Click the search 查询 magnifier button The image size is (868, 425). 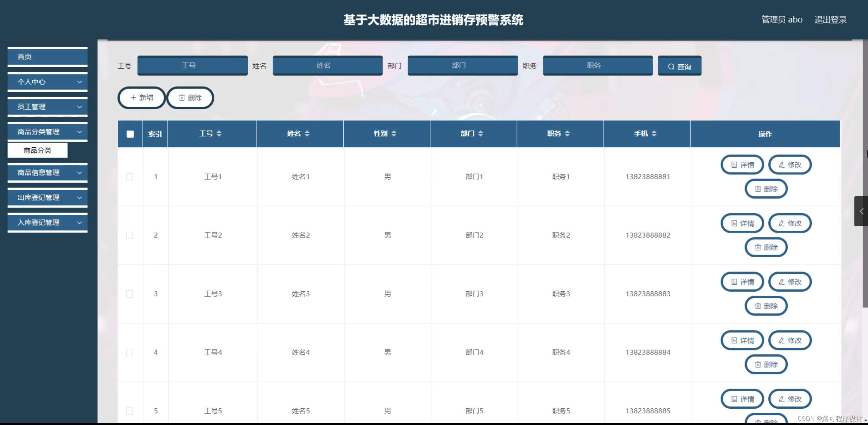(x=679, y=66)
